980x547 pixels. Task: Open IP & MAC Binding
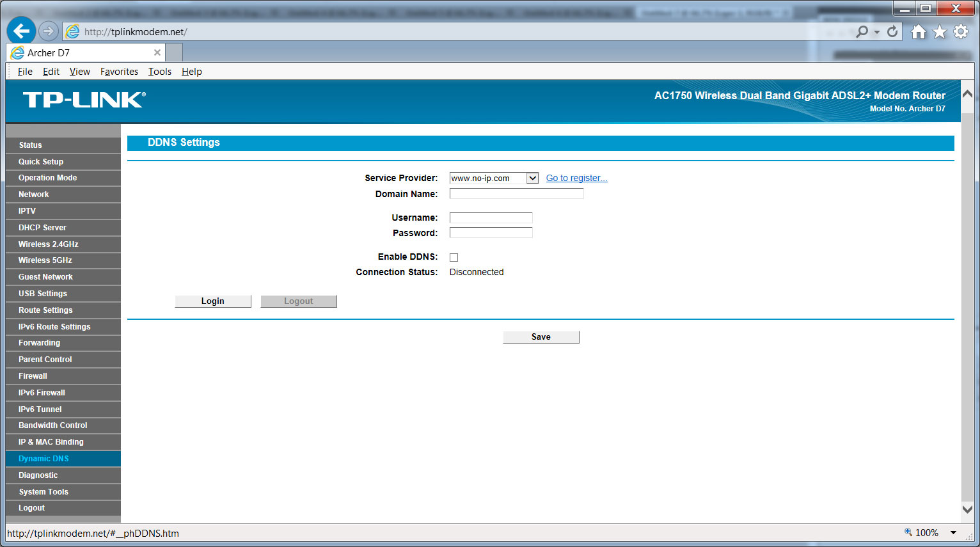[63, 442]
